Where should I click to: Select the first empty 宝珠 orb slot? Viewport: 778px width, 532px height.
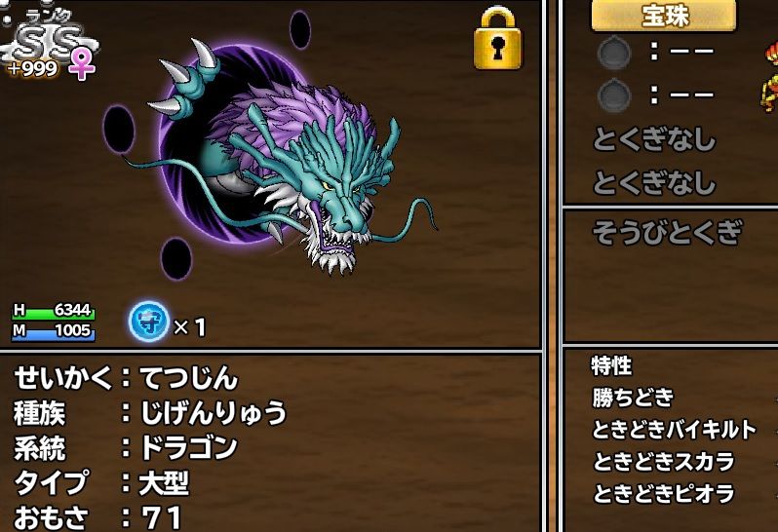click(614, 52)
